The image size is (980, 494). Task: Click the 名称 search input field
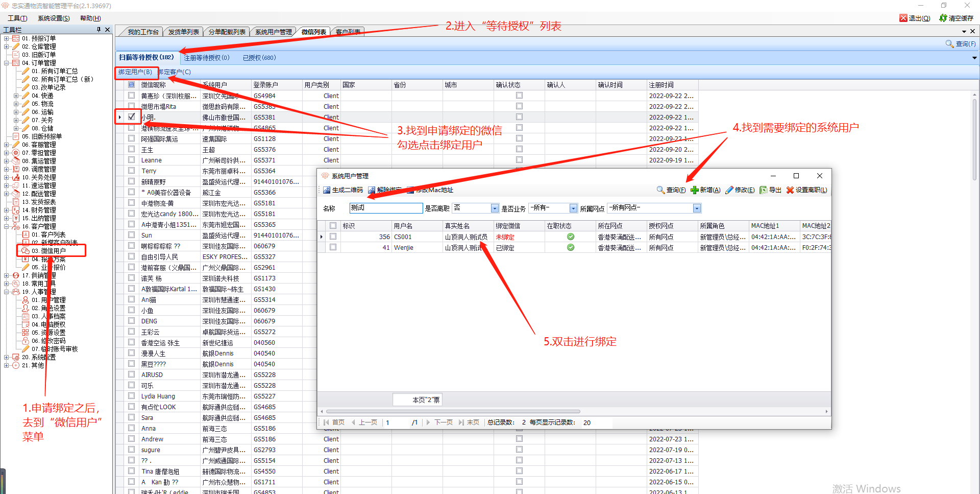[x=385, y=208]
